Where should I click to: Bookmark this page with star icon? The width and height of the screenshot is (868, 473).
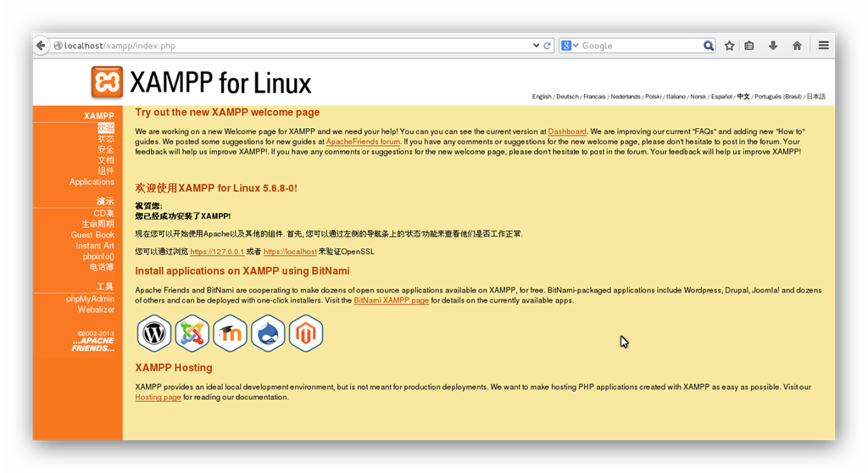click(x=730, y=46)
